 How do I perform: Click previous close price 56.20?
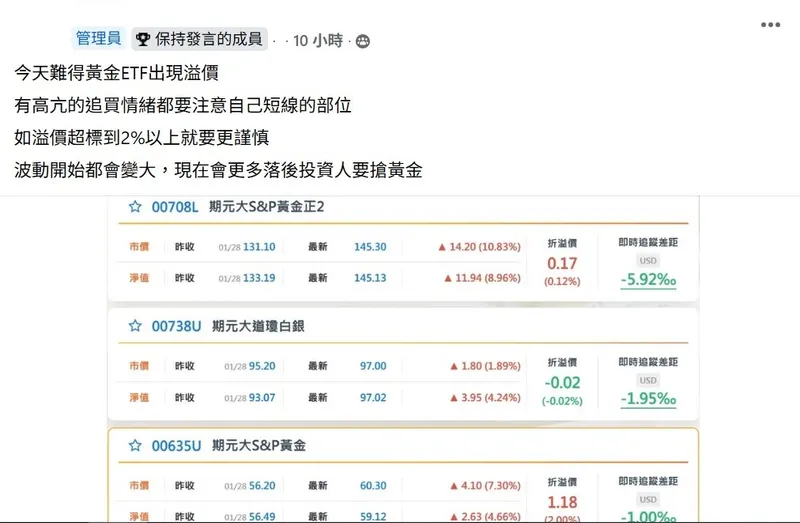[262, 486]
